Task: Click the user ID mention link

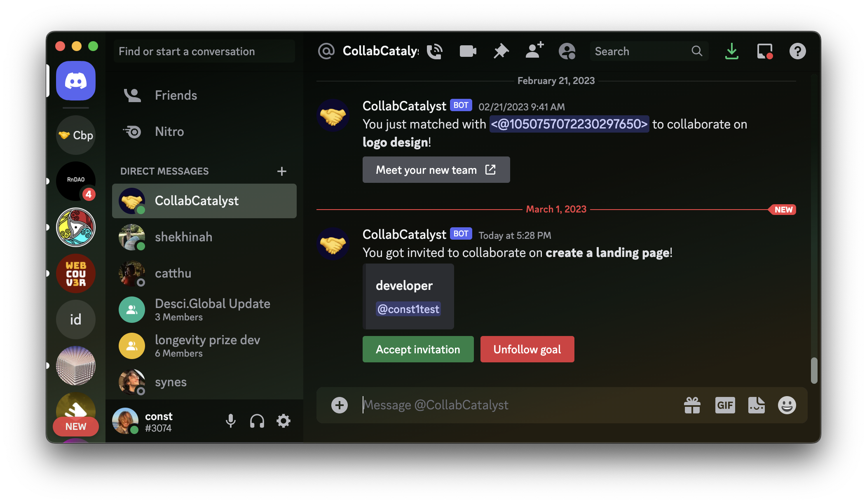Action: click(569, 124)
